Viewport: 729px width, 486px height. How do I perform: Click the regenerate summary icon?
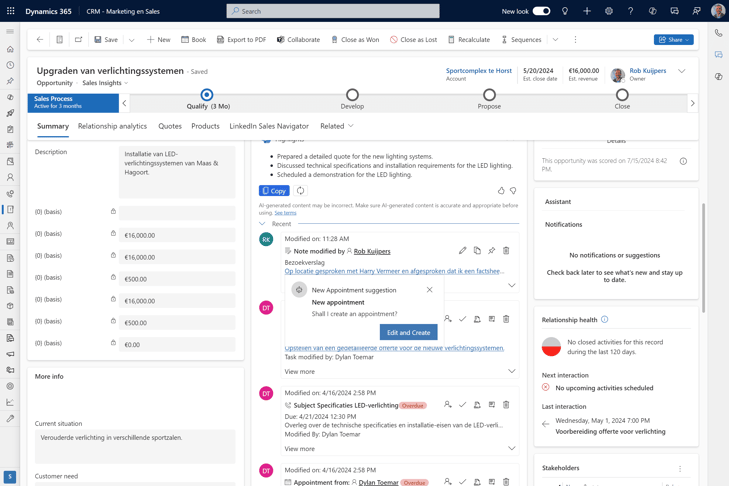(x=300, y=191)
